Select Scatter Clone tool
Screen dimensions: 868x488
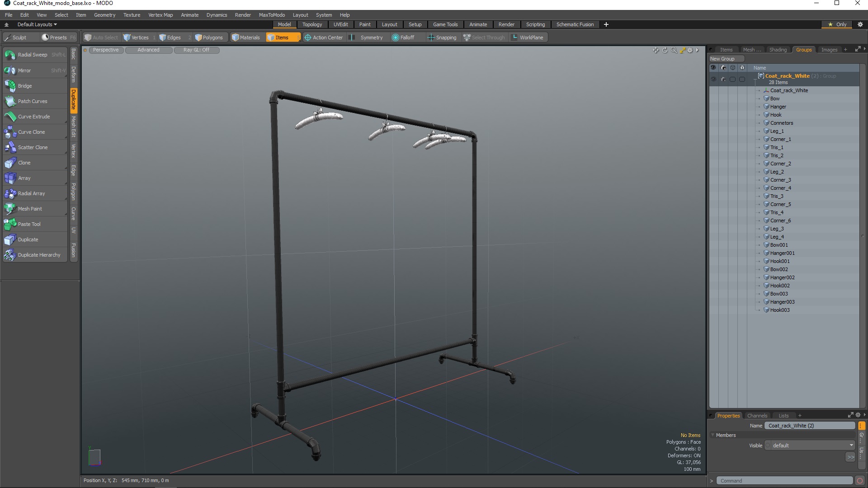pos(35,147)
